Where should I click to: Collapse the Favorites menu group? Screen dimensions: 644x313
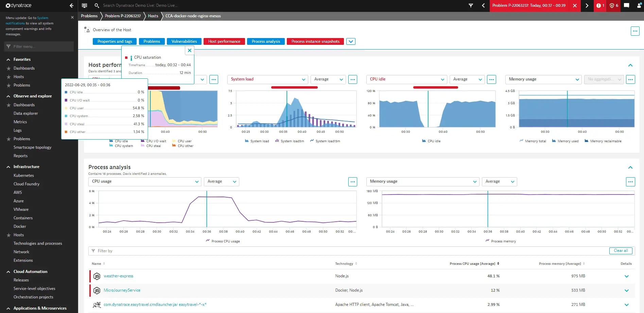8,59
